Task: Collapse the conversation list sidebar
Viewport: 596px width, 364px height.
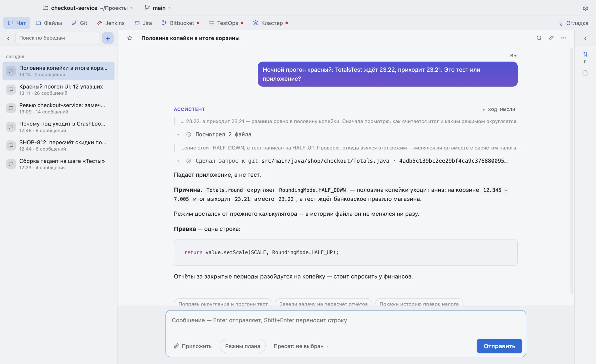Action: (x=8, y=38)
